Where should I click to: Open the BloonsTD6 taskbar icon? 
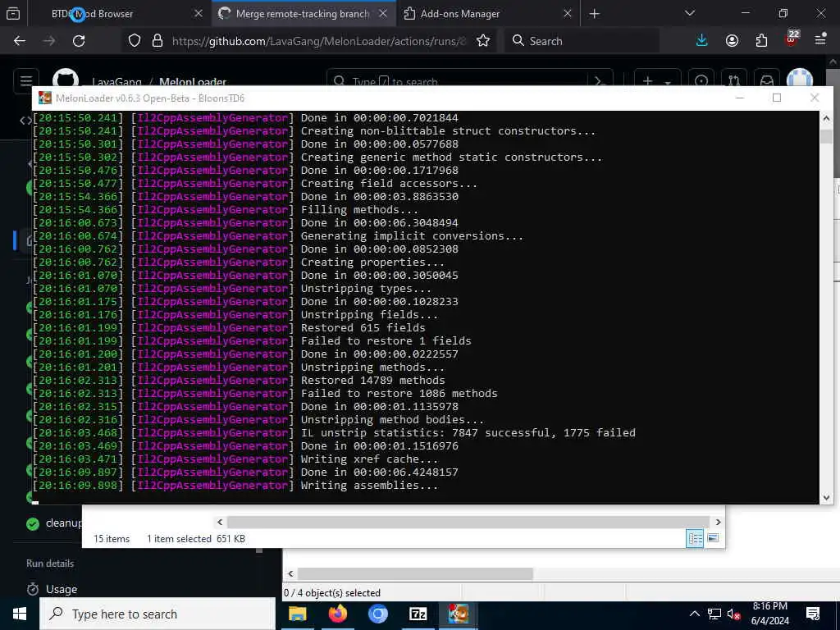(458, 614)
